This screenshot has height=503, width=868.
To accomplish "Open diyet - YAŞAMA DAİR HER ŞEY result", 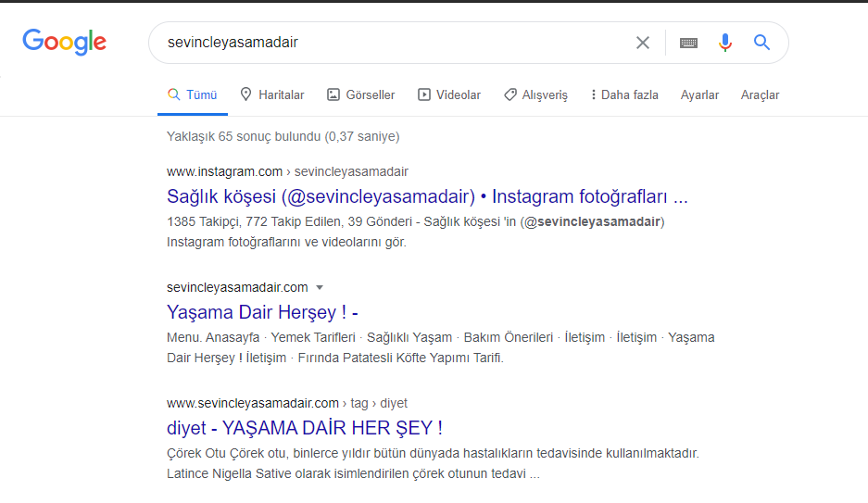I will [305, 428].
